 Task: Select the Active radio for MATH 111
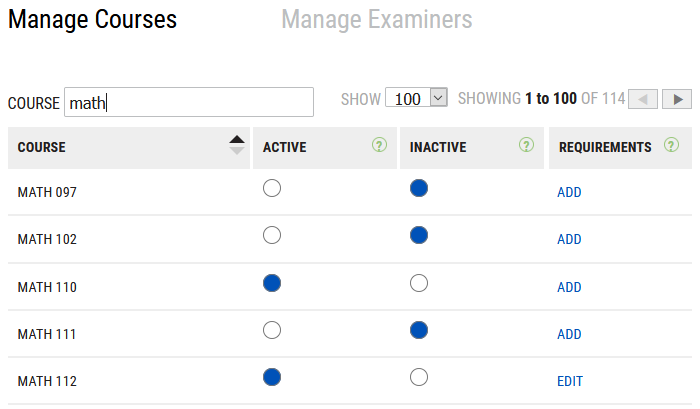click(271, 330)
